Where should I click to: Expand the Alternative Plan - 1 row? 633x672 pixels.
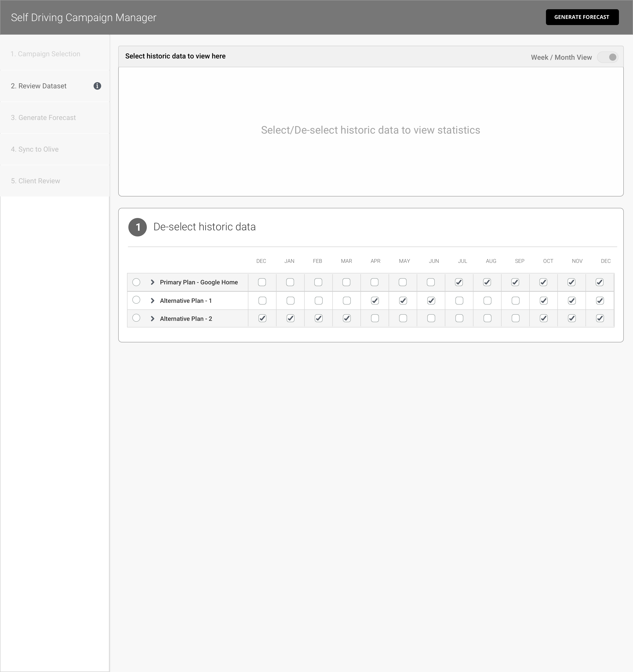tap(153, 300)
